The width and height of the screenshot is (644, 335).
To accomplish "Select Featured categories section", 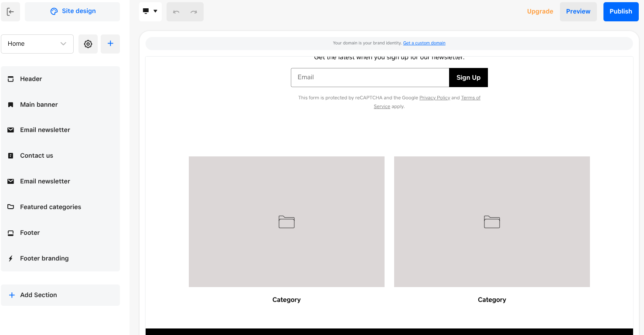I will (x=51, y=207).
